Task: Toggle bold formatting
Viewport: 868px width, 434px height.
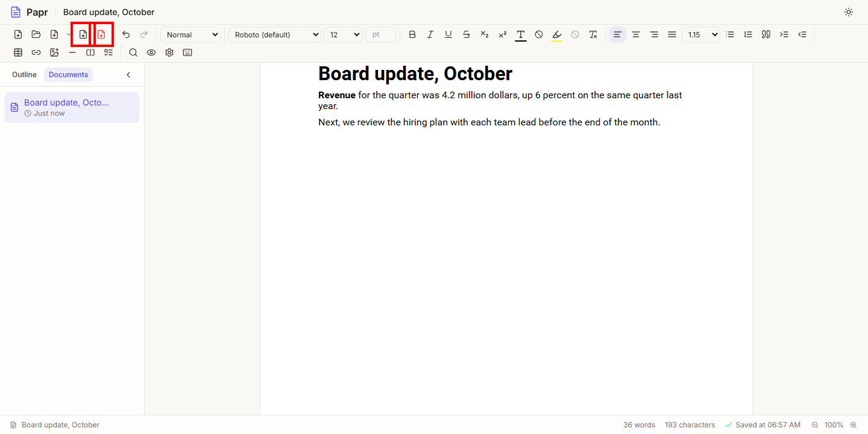Action: (412, 34)
